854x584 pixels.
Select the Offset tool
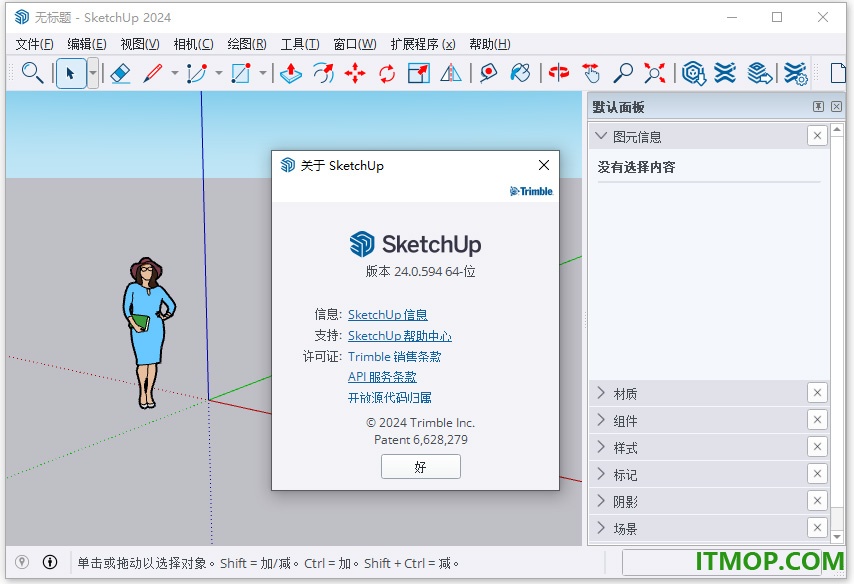tap(323, 73)
